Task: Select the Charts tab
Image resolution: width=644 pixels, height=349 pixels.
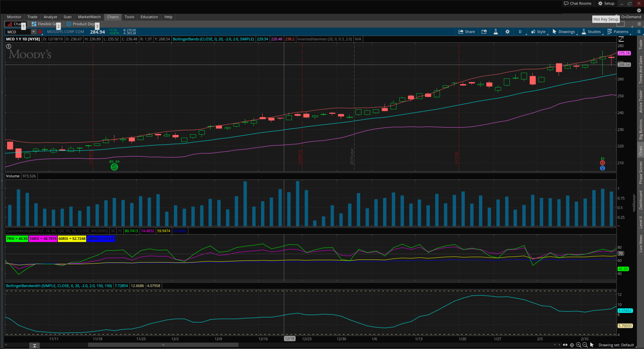Action: (x=113, y=17)
